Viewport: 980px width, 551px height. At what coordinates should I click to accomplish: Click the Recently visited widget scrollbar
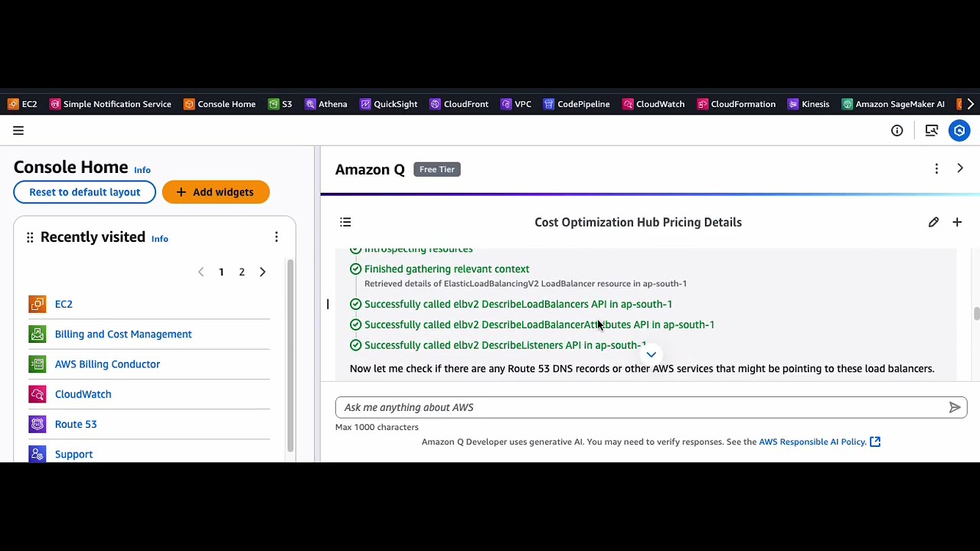(290, 356)
